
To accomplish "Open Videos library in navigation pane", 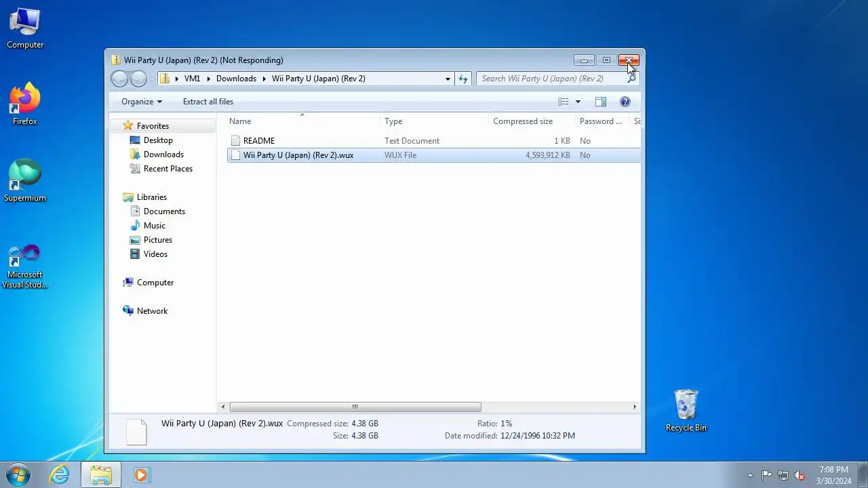I will [155, 254].
